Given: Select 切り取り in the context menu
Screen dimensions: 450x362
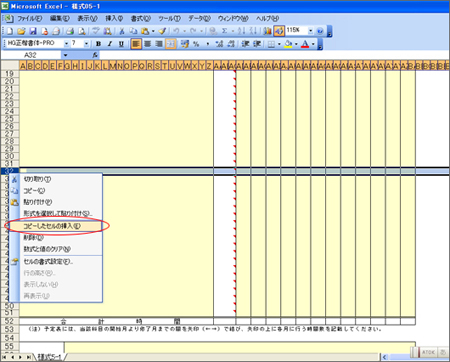Looking at the screenshot, I should point(56,179).
